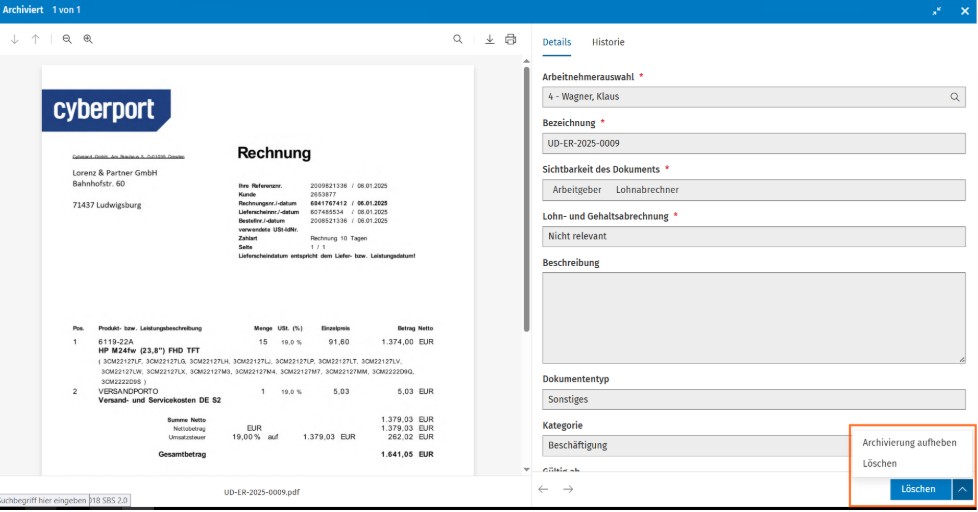Viewport: 978px width, 512px height.
Task: Click the product line HP M24fw (23,8") FHD TFT
Action: pos(149,350)
